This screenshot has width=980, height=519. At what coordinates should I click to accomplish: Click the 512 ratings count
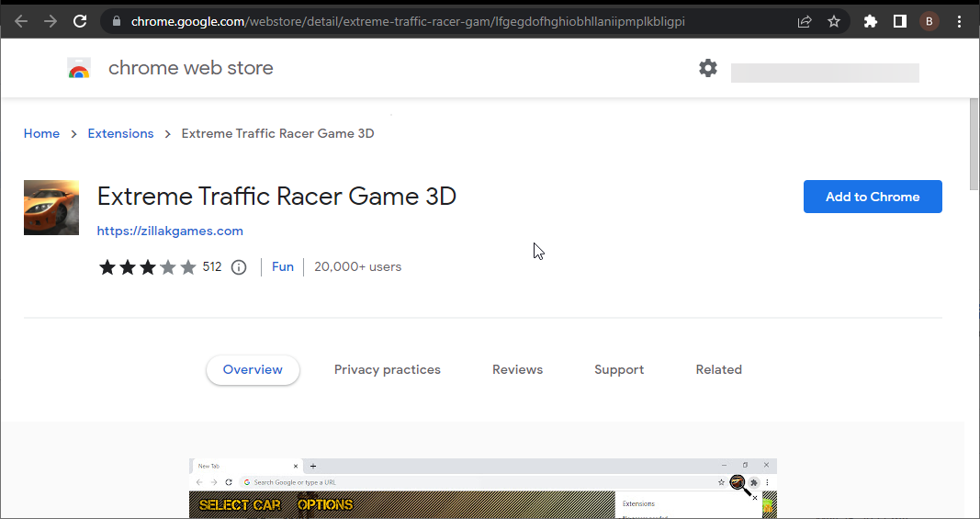(x=212, y=267)
